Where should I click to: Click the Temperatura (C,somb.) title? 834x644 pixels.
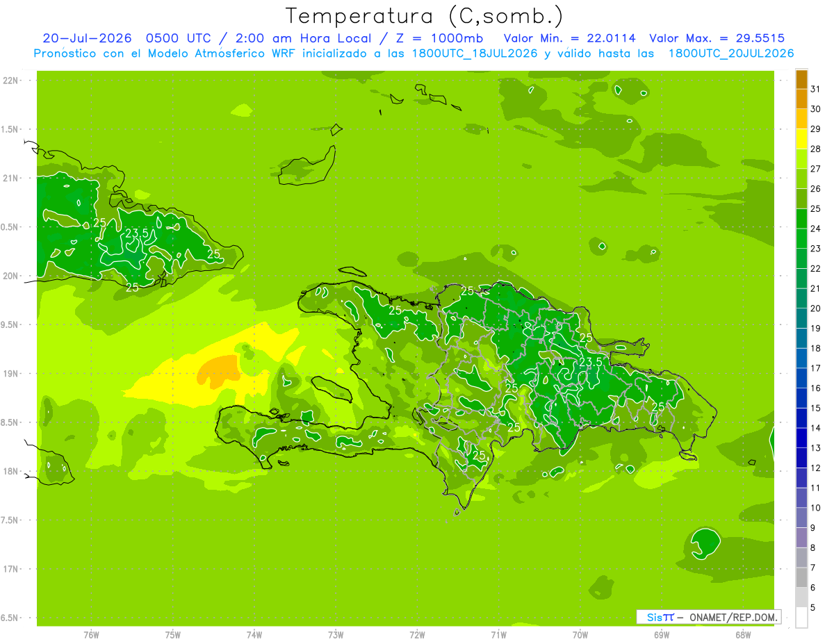(425, 16)
